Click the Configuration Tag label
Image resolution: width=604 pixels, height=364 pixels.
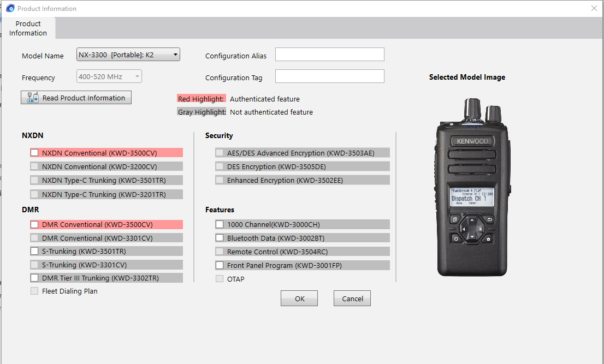pos(234,77)
